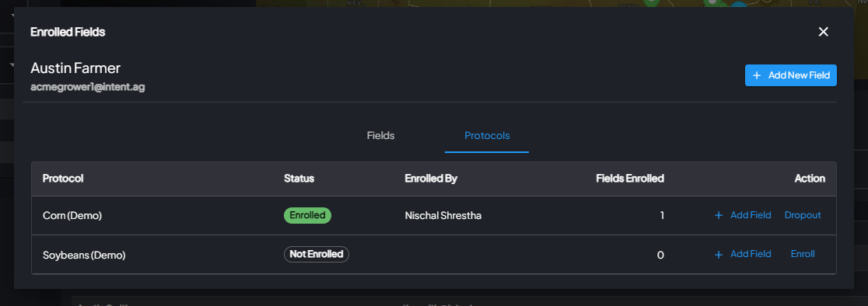This screenshot has height=306, width=868.
Task: Click the Nischal Shrestha enrolled-by name
Action: [x=443, y=215]
